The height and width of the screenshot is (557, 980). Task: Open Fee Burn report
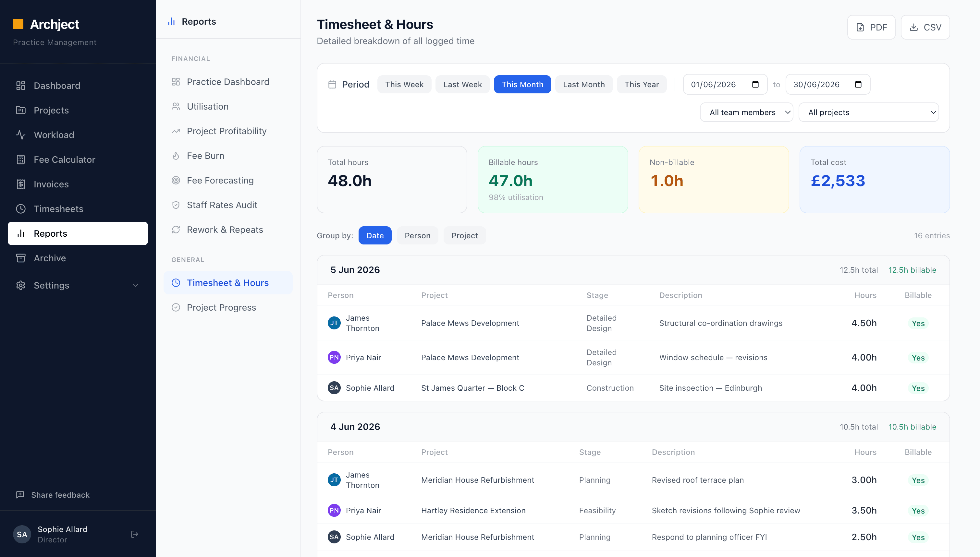(228, 156)
